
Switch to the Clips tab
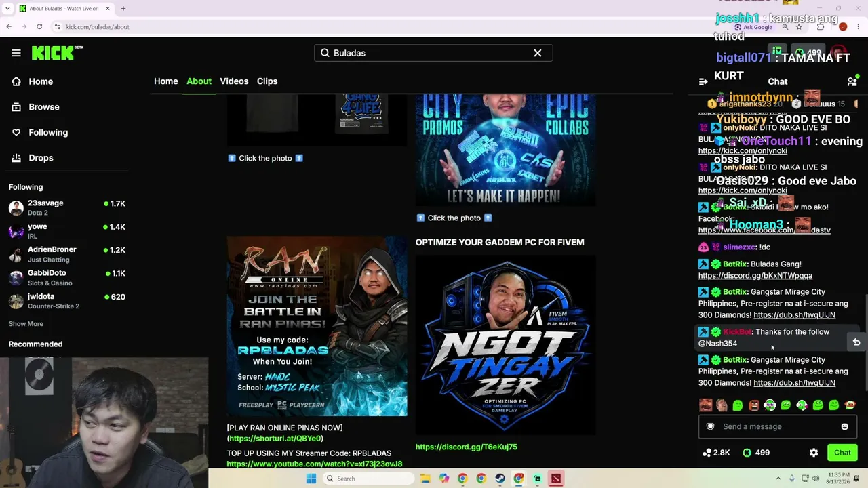tap(267, 81)
